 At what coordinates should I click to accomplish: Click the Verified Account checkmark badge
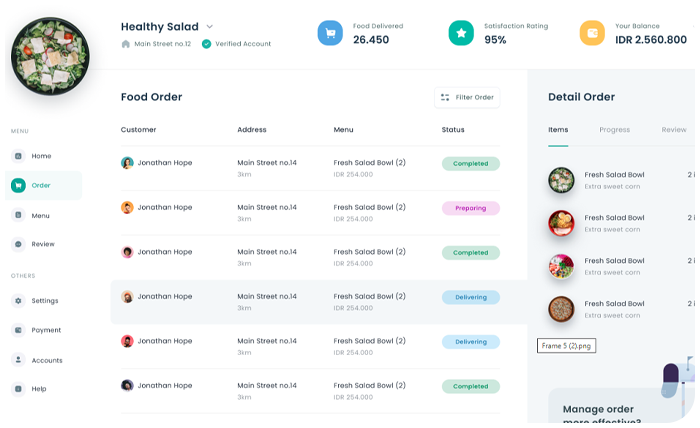[206, 44]
